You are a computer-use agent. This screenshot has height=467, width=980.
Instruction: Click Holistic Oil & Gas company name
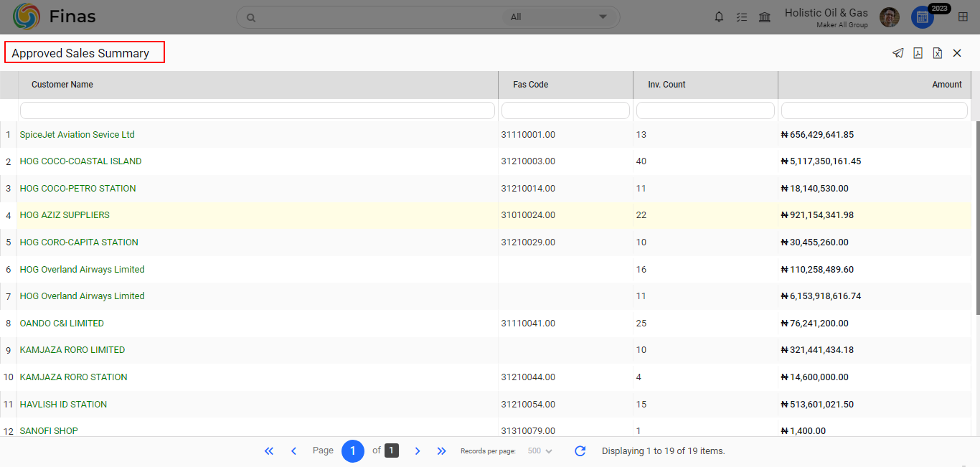coord(826,13)
